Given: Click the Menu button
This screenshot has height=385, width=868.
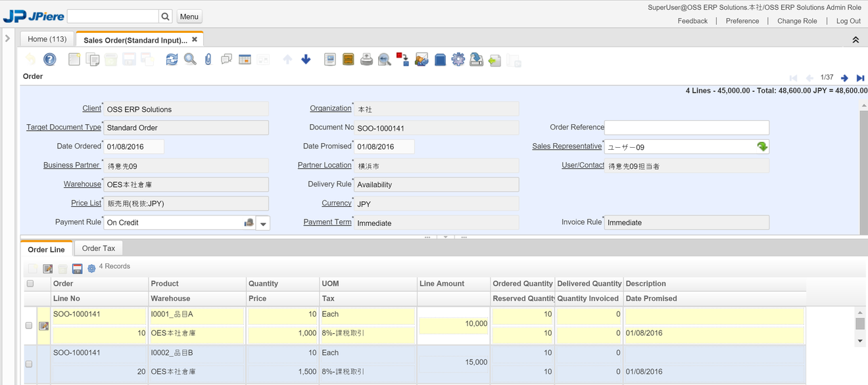Looking at the screenshot, I should coord(189,16).
